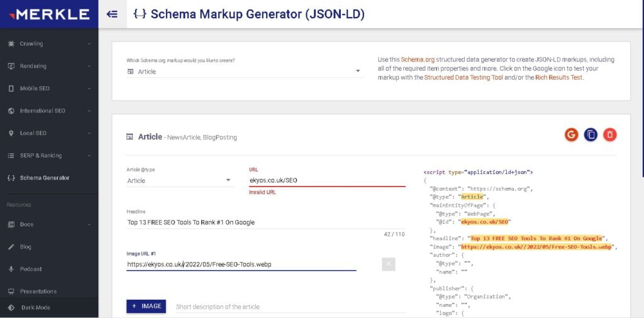Viewport: 644px width, 318px height.
Task: Expand the Mobile SEO menu chevron
Action: point(89,89)
